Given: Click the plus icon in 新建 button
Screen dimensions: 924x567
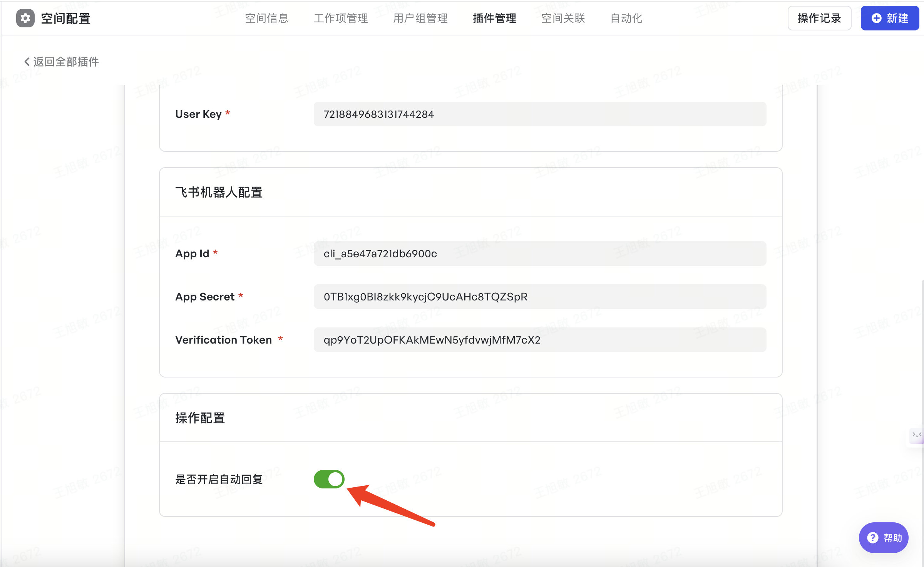Looking at the screenshot, I should point(877,18).
